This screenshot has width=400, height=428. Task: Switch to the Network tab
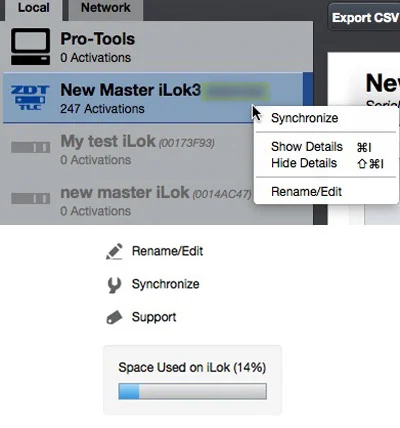(x=106, y=9)
